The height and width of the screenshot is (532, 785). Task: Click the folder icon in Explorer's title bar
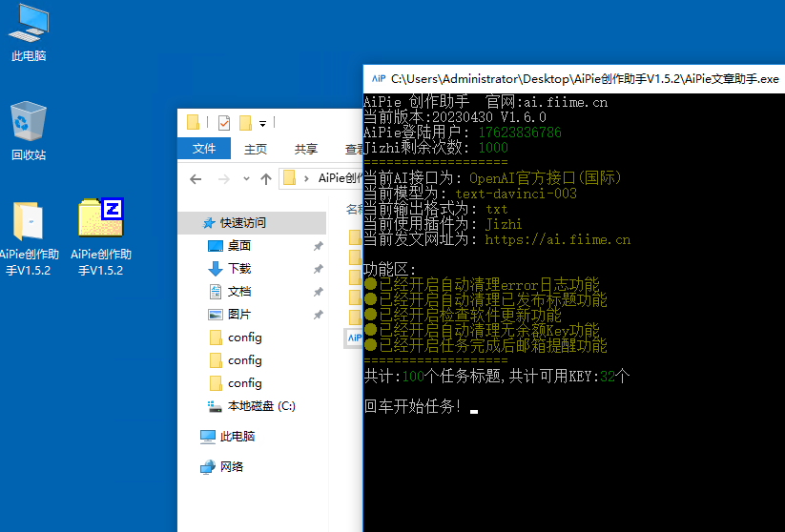(x=193, y=122)
